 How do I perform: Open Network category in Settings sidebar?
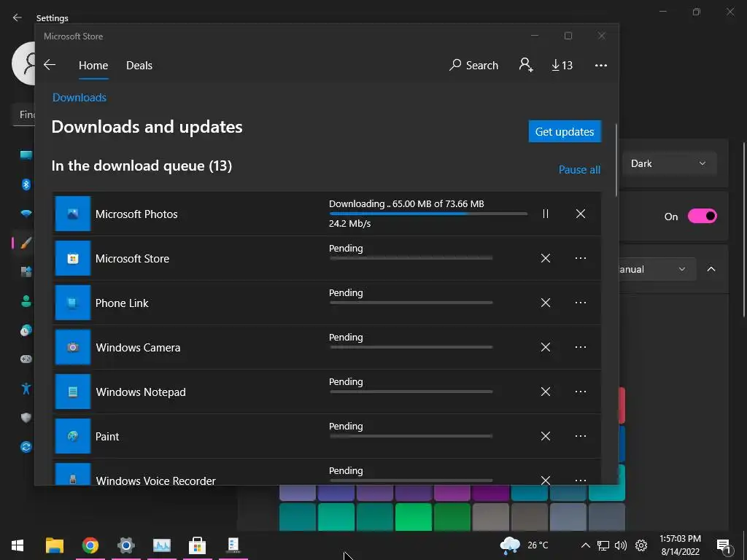pos(26,214)
